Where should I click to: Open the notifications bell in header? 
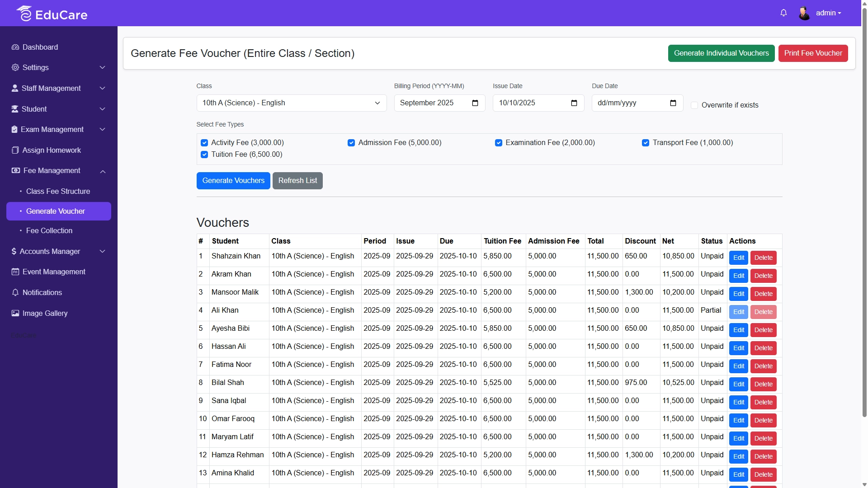(x=783, y=13)
